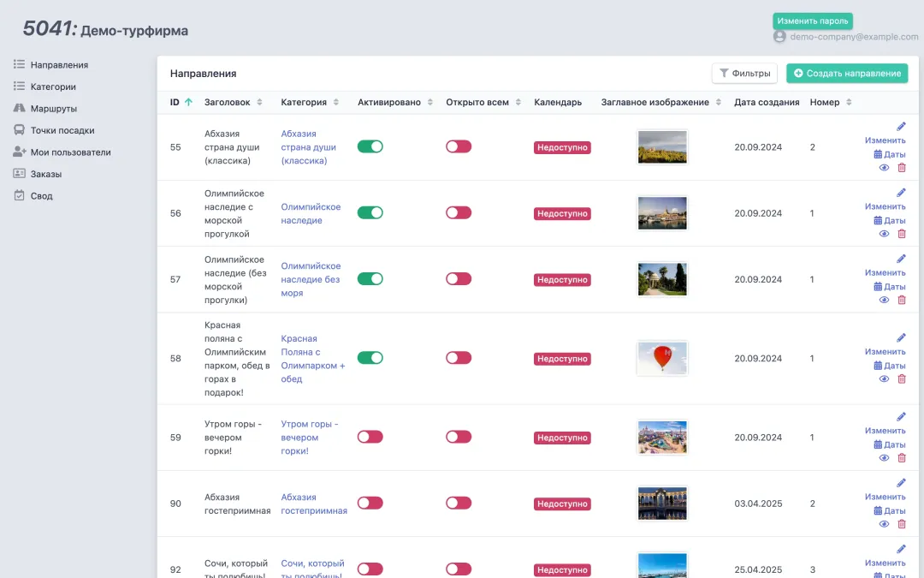The width and height of the screenshot is (924, 578).
Task: Enable Открыто всем toggle for row 56
Action: point(459,212)
